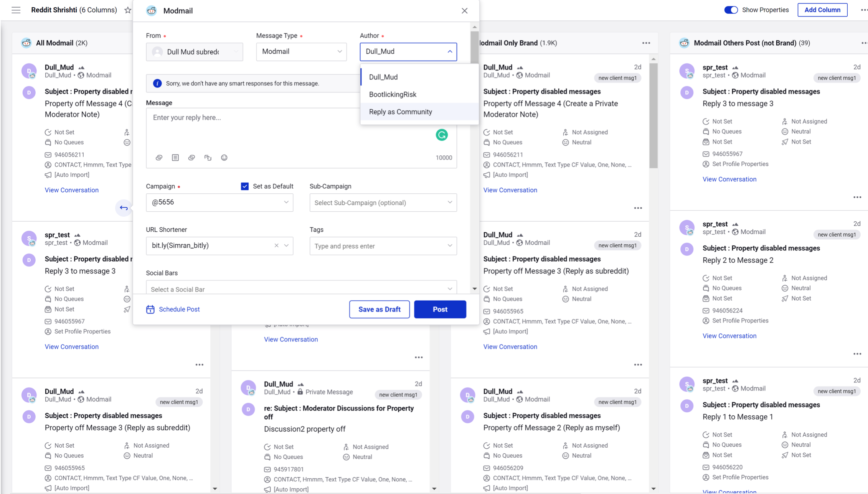Click Modmail Others Post Reddit column icon

click(684, 43)
